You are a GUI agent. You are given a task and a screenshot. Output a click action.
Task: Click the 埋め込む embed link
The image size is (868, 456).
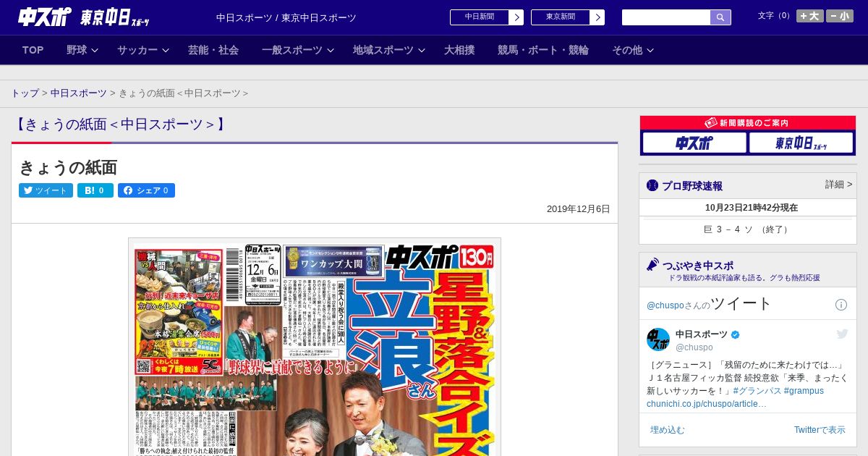(x=667, y=430)
